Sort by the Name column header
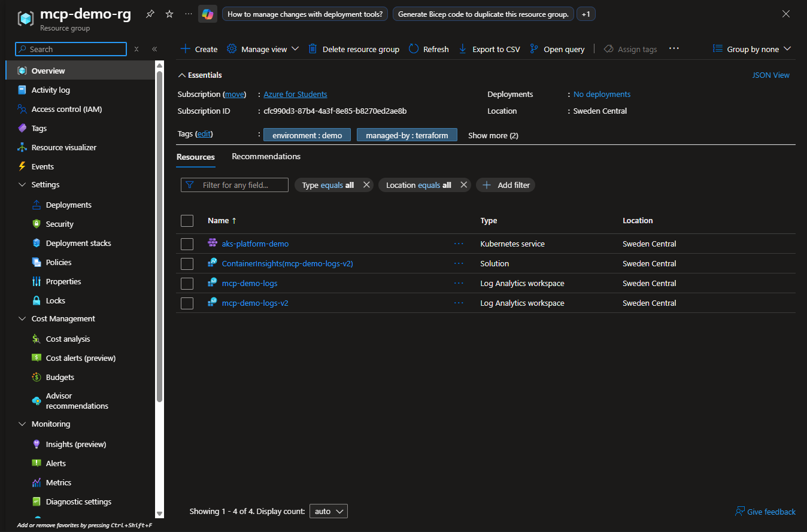 click(x=222, y=220)
